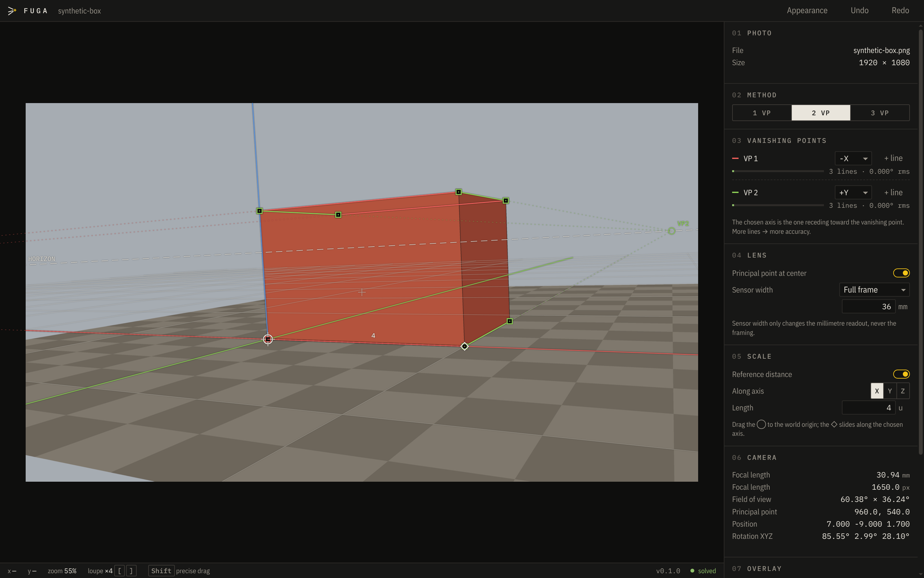Set scale along axis X
This screenshot has height=578, width=924.
[877, 391]
